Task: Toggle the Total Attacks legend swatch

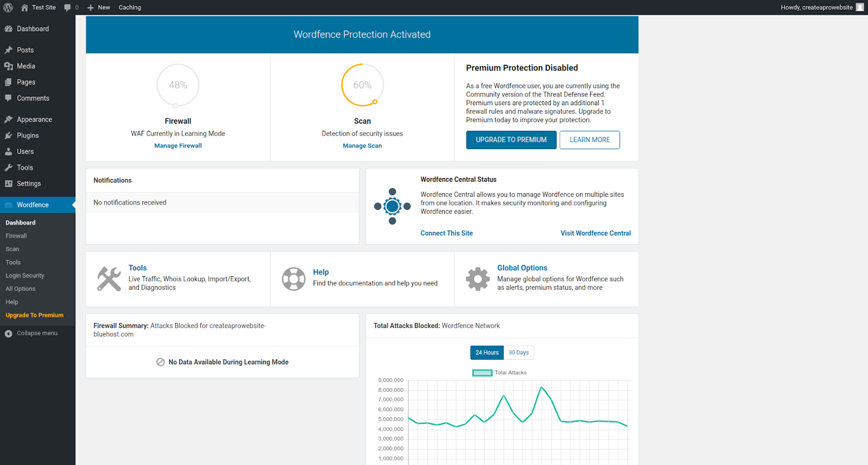Action: point(482,373)
